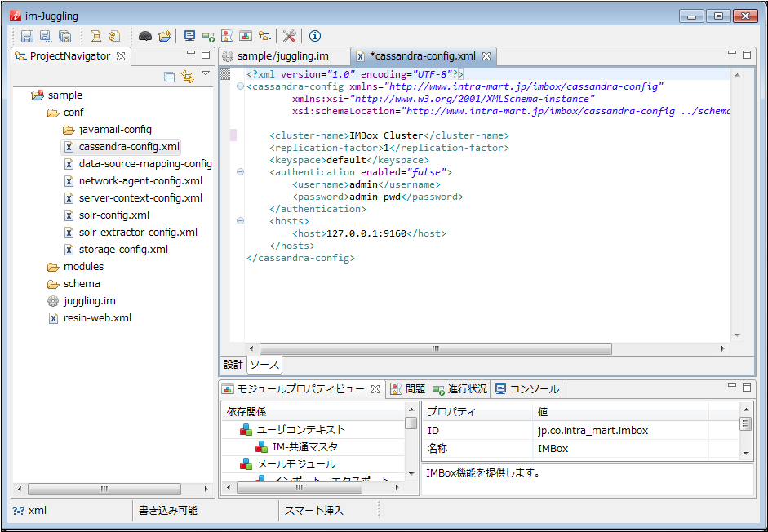Click the speedometer gauge toolbar icon

coord(145,36)
